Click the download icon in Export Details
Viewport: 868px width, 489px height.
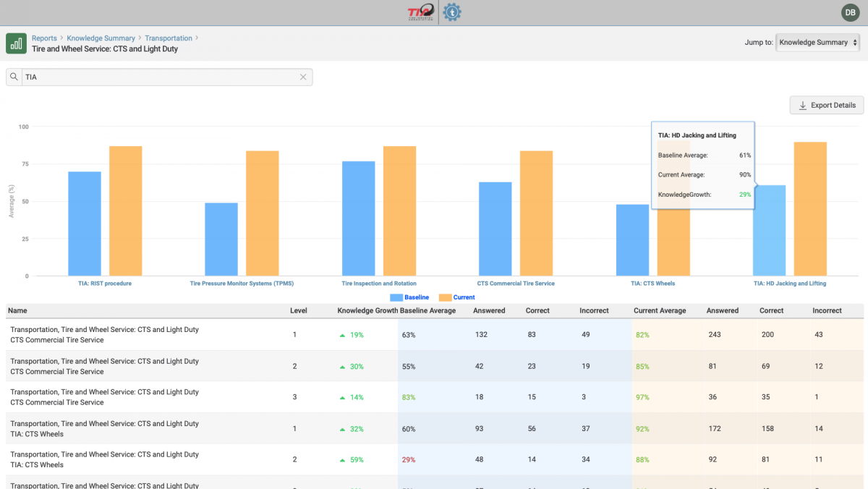pos(802,106)
